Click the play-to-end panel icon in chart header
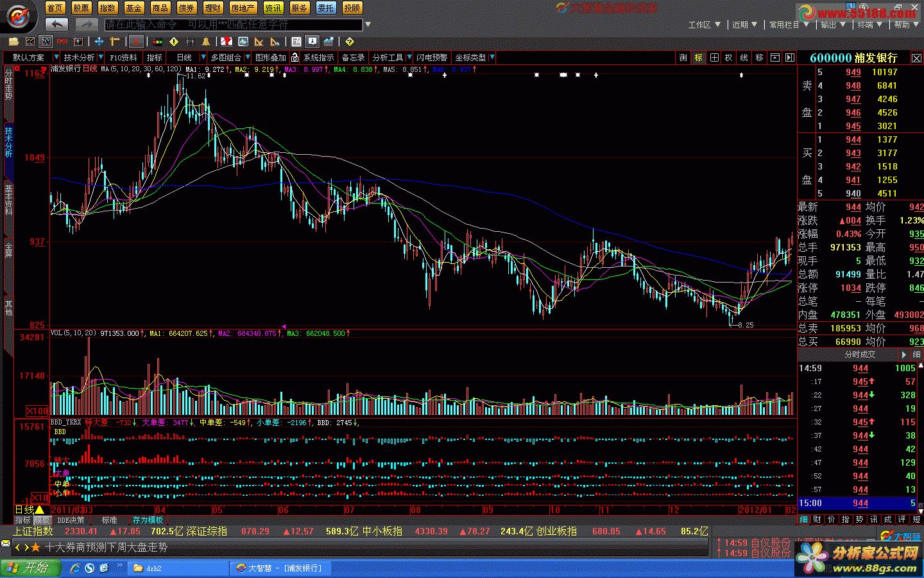Screen dimensions: 924x578 pyautogui.click(x=790, y=58)
